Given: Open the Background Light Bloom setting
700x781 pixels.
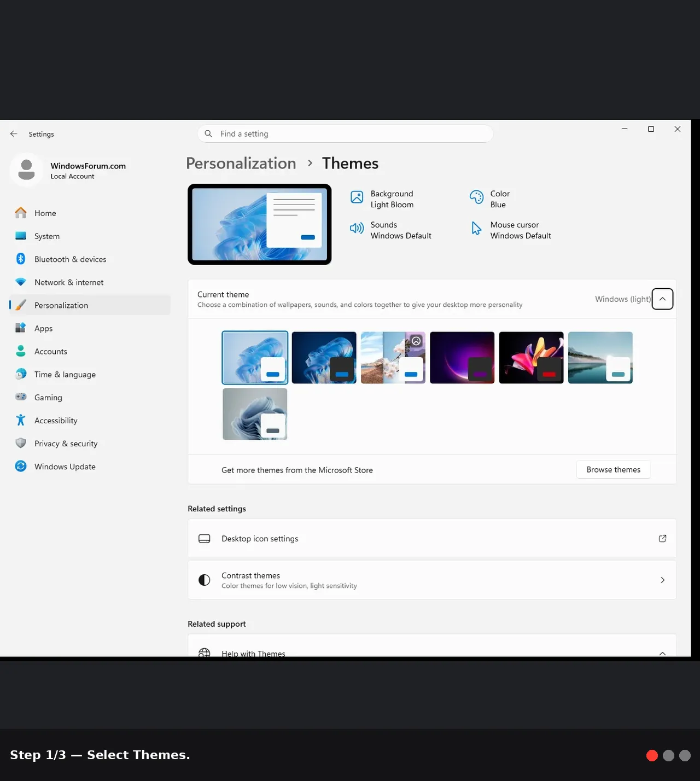Looking at the screenshot, I should [x=382, y=199].
